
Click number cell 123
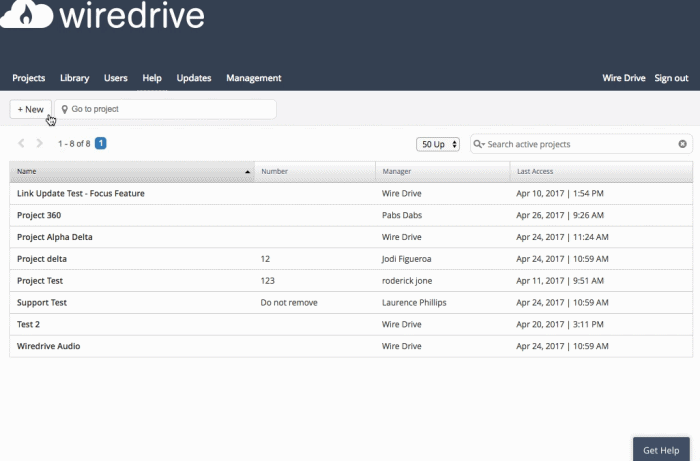tap(267, 281)
